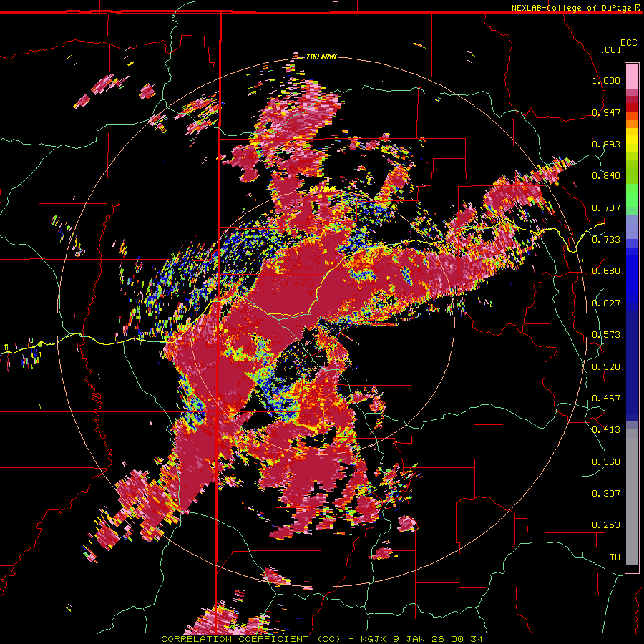The width and height of the screenshot is (644, 644).
Task: Select the 1.000 legend value
Action: tap(606, 80)
